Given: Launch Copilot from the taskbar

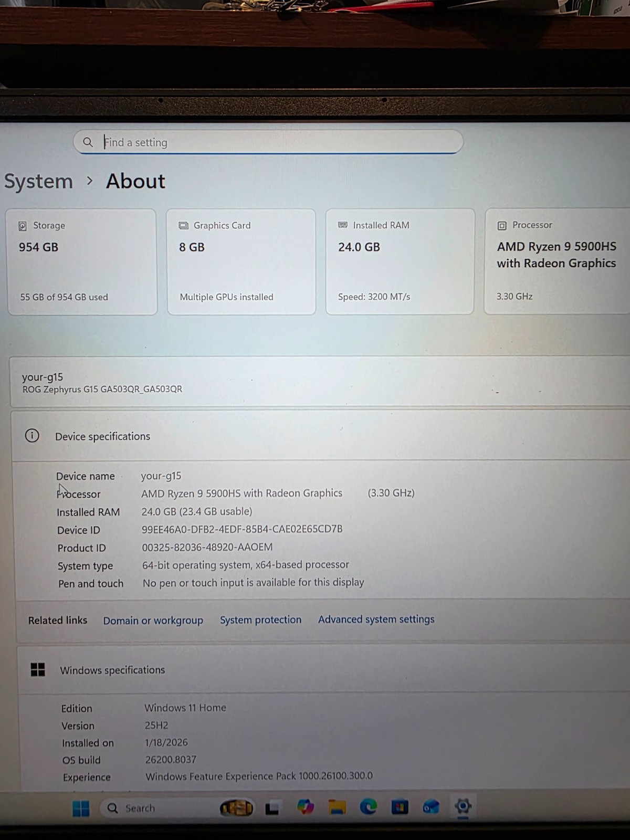Looking at the screenshot, I should [x=305, y=807].
